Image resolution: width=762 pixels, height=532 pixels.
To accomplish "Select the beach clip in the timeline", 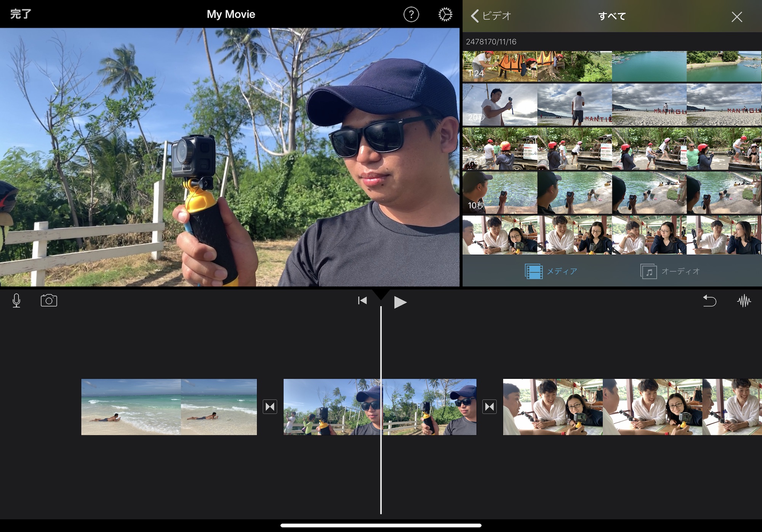I will click(169, 407).
